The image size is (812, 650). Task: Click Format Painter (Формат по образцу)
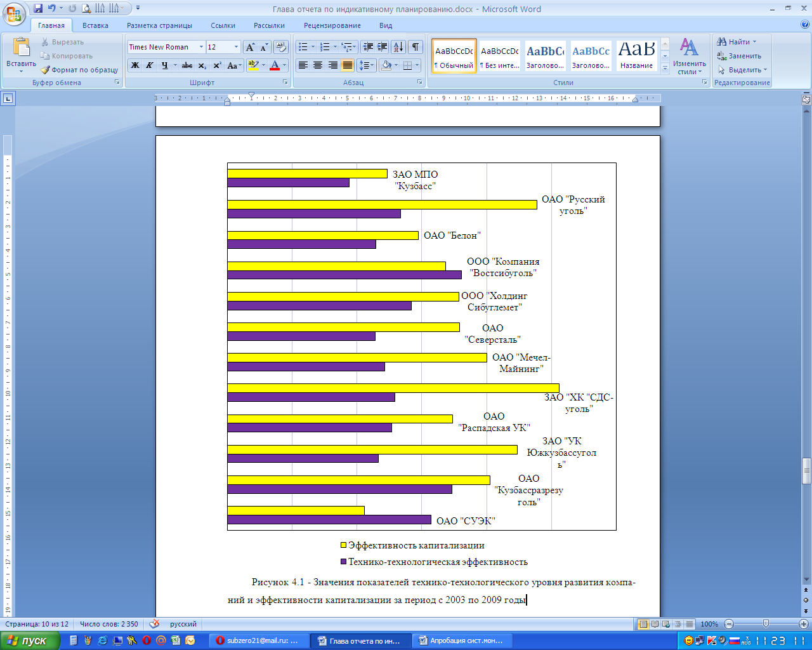pyautogui.click(x=79, y=70)
